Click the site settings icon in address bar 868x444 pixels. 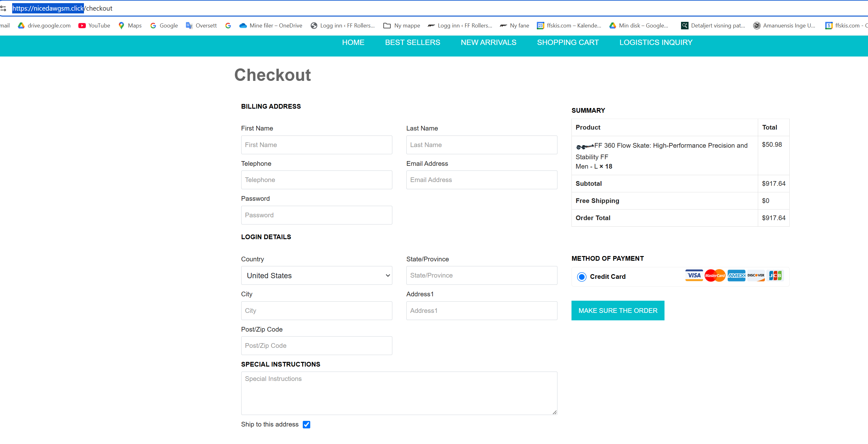pos(3,8)
